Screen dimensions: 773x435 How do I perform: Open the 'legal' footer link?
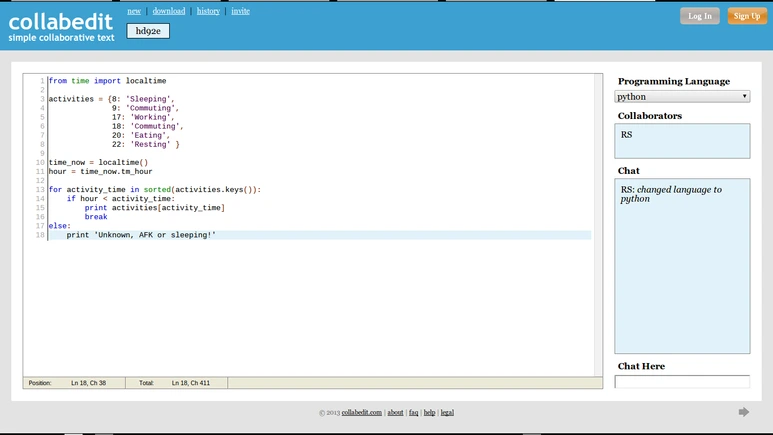pos(447,412)
